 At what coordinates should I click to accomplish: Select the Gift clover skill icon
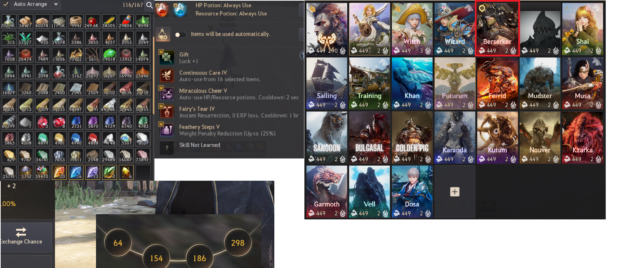[x=167, y=58]
